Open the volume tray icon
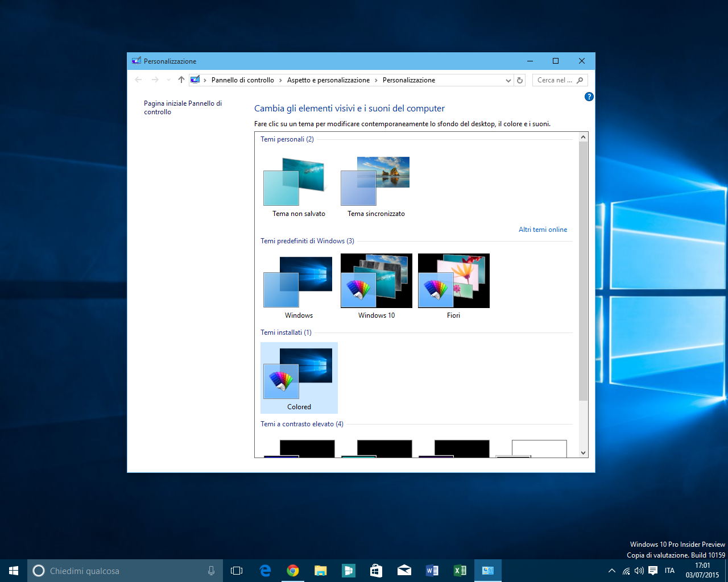The image size is (728, 582). [639, 571]
